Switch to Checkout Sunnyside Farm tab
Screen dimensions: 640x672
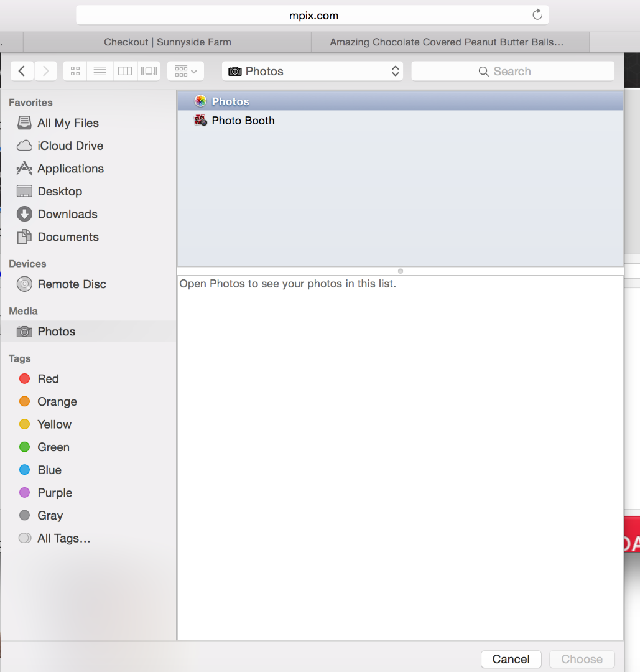point(167,42)
